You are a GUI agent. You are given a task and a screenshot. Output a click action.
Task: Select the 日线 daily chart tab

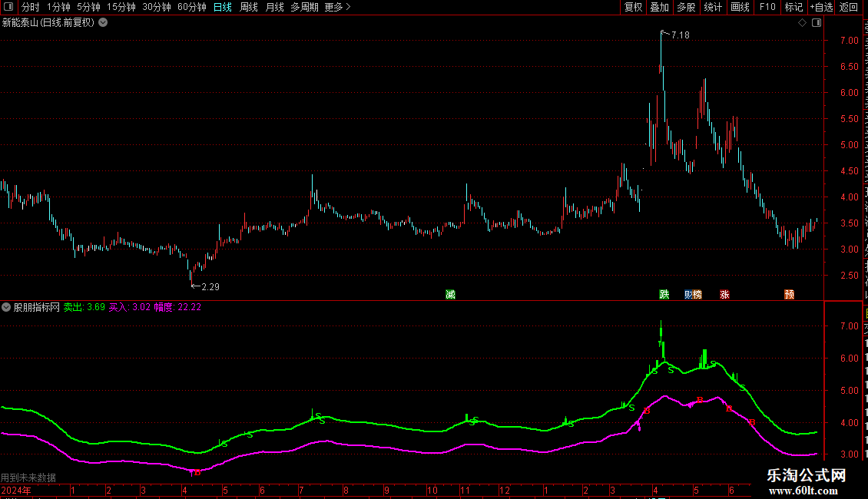(223, 7)
